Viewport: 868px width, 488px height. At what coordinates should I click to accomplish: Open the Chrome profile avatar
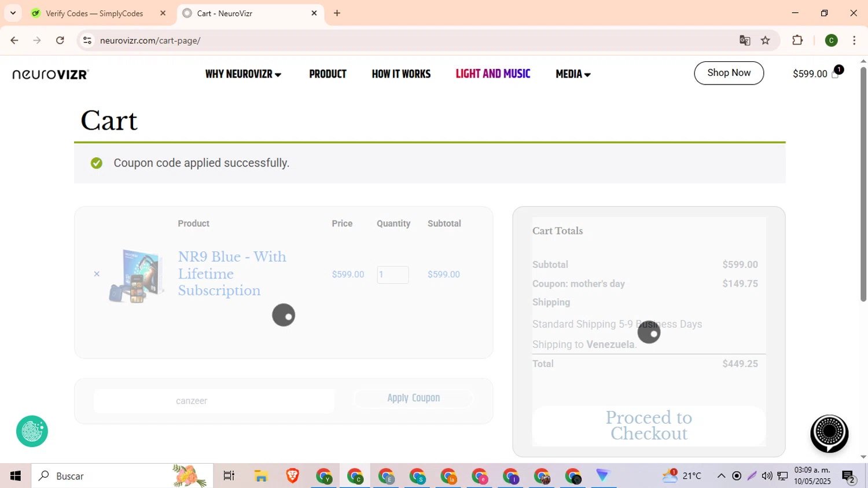[x=832, y=41]
